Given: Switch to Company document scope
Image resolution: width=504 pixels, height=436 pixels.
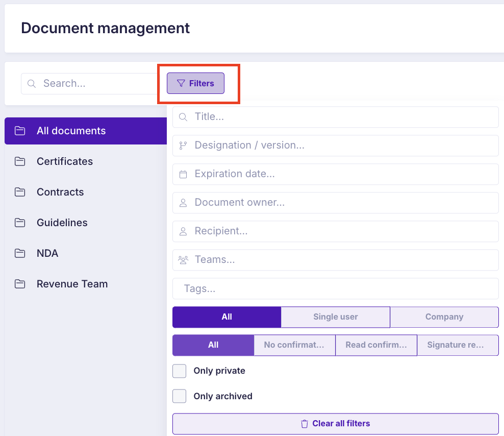Looking at the screenshot, I should click(x=444, y=317).
